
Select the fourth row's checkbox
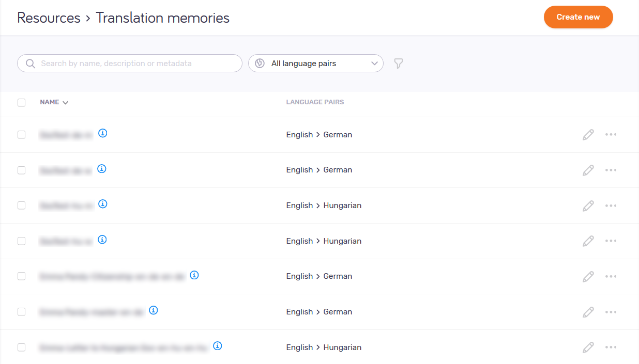[x=21, y=241]
